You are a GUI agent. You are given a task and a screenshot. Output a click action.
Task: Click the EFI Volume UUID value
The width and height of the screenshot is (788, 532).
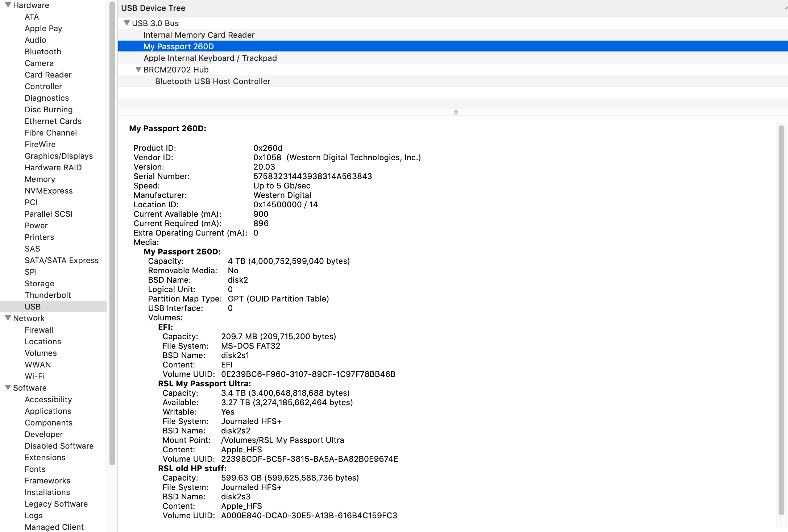click(308, 374)
